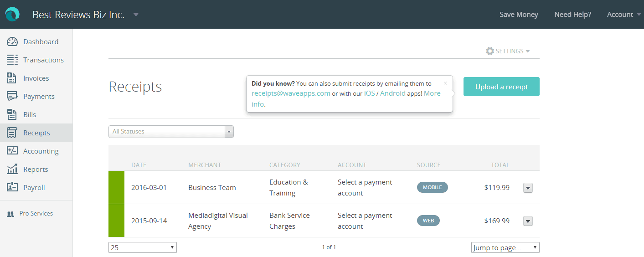
Task: Click the Transactions list icon
Action: pyautogui.click(x=12, y=60)
